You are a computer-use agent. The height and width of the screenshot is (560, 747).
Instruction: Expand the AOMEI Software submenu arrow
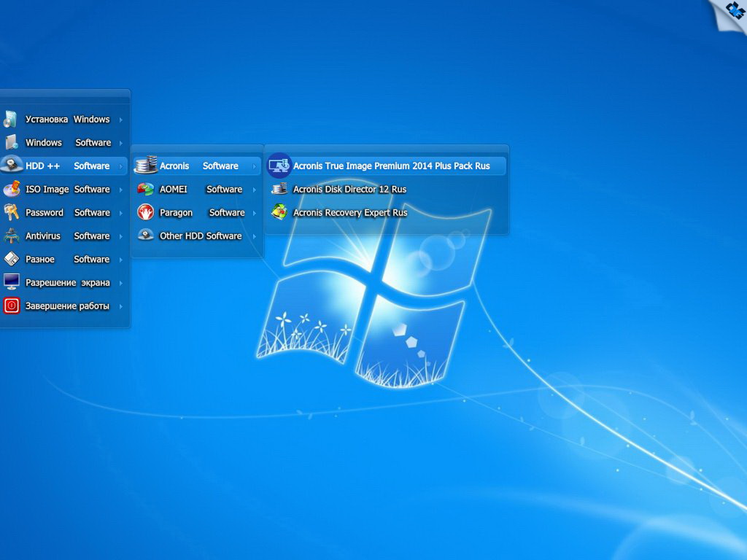(255, 190)
